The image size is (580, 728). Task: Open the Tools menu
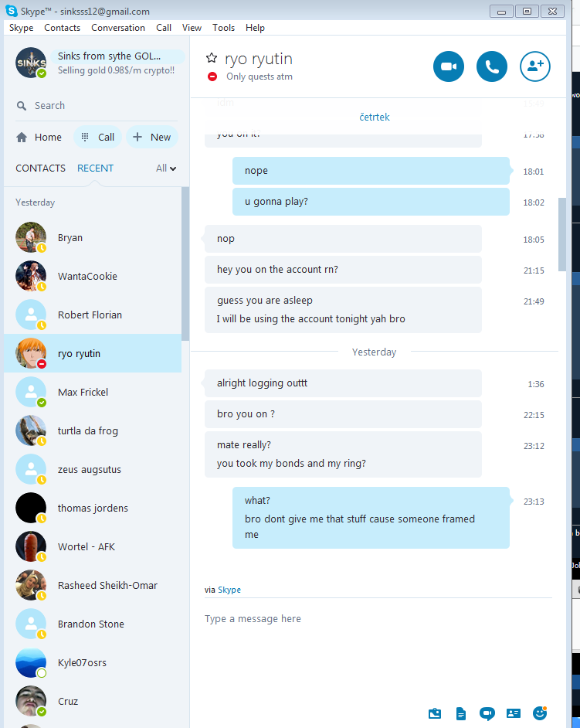point(223,27)
